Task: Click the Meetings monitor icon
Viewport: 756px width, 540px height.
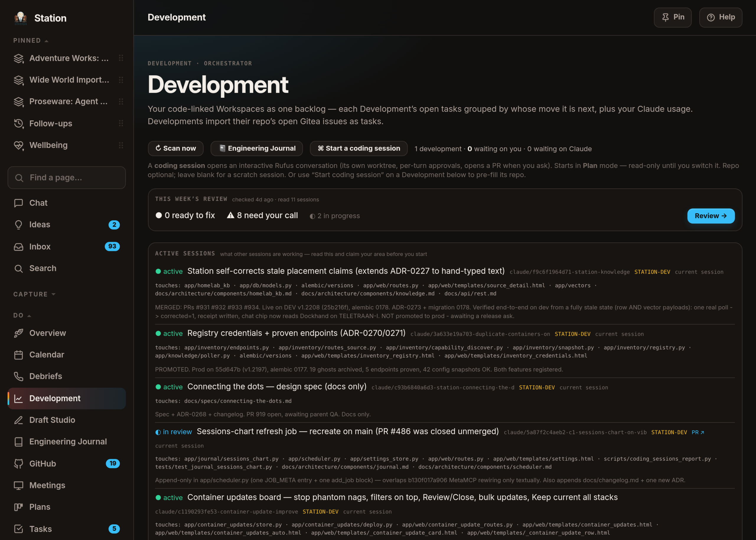Action: coord(19,485)
